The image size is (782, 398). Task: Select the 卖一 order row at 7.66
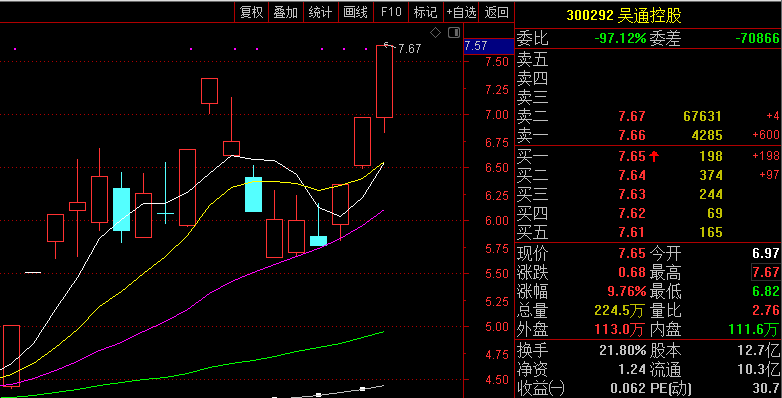coord(648,135)
